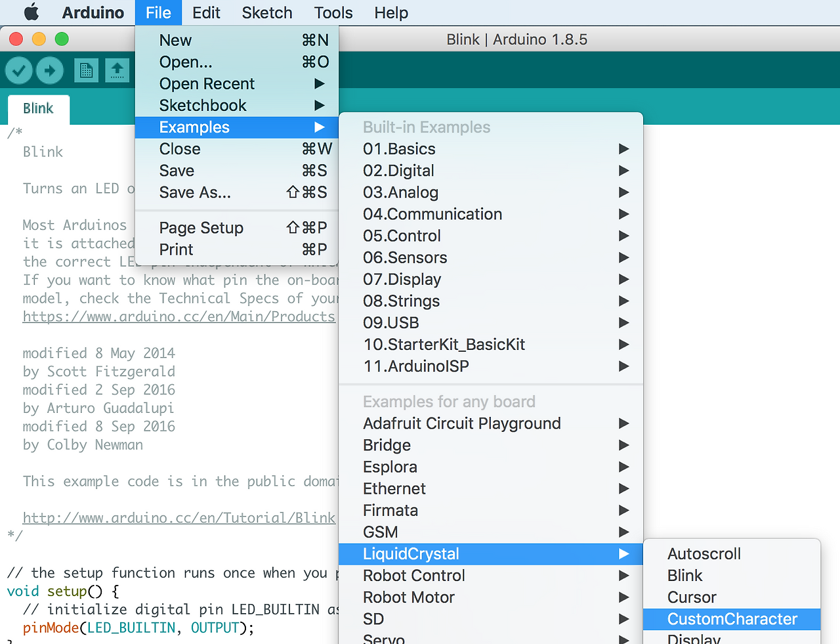Choose Save As... from the File menu
The height and width of the screenshot is (644, 840).
237,192
